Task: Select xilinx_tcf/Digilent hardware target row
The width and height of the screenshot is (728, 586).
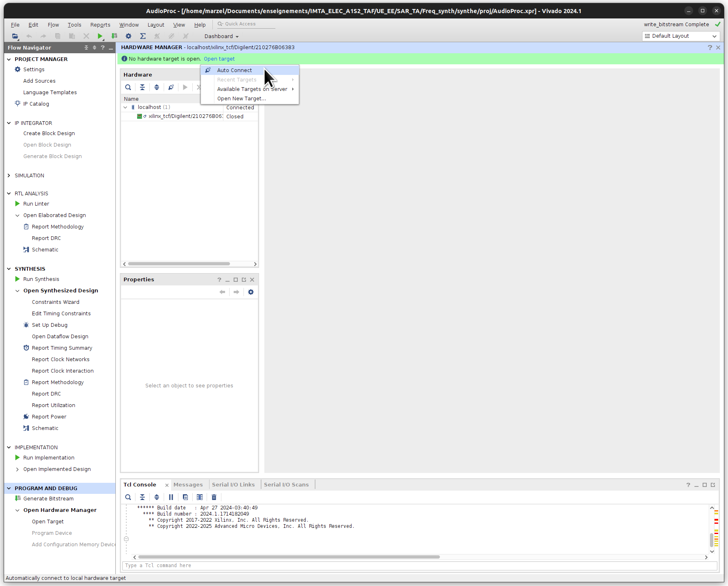Action: tap(189, 117)
